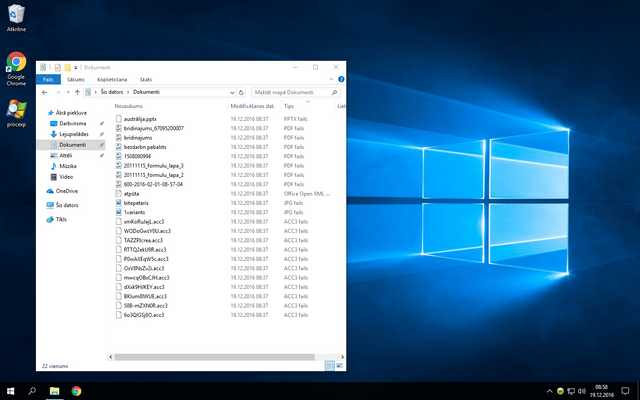640x400 pixels.
Task: Click Properties icon in quick access toolbar
Action: coord(58,67)
